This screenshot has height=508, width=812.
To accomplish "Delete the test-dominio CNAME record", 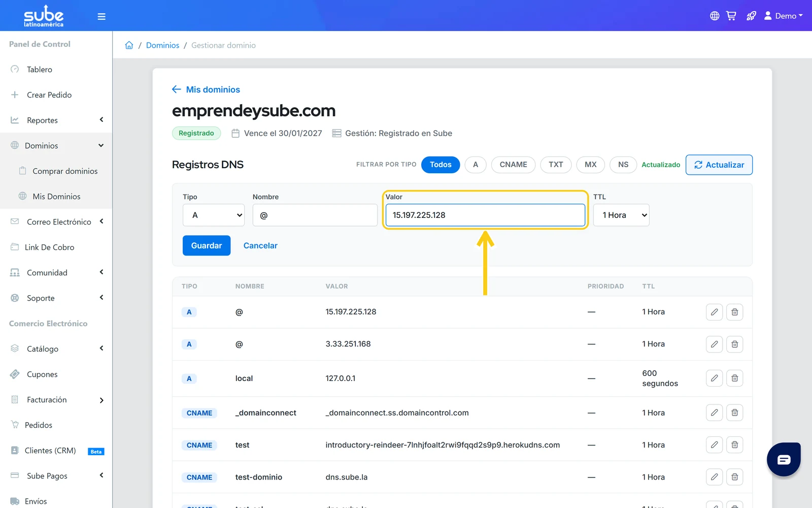I will tap(734, 477).
